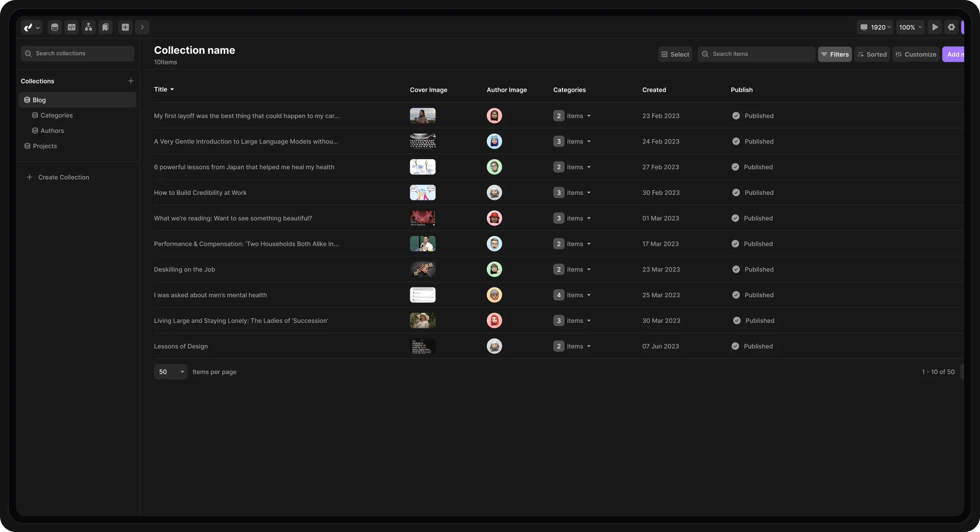Click Created column header
Viewport: 980px width, 532px height.
[654, 90]
